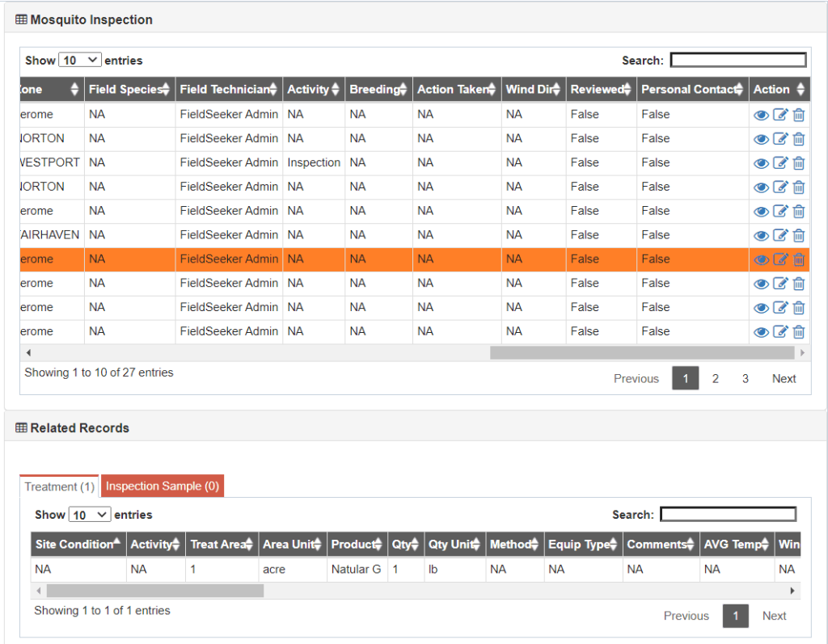Image resolution: width=828 pixels, height=644 pixels.
Task: Sort Mosquito Inspection by Field Species
Action: (x=129, y=89)
